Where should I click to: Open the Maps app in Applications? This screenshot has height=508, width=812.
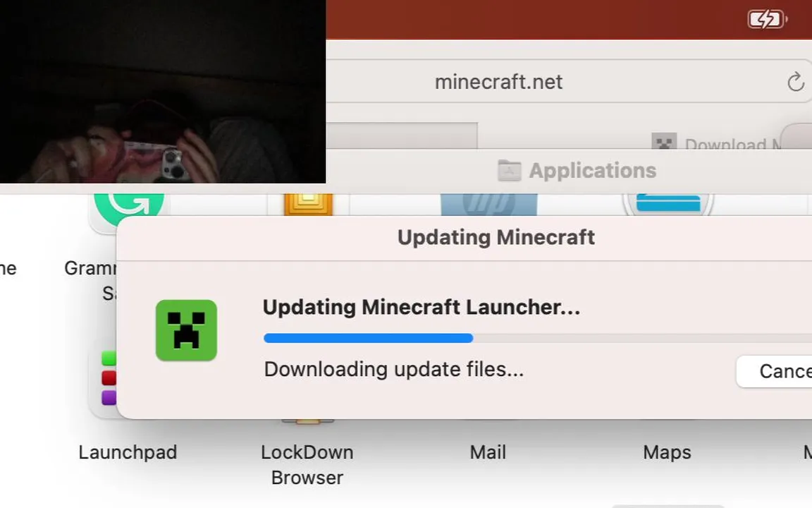coord(667,452)
